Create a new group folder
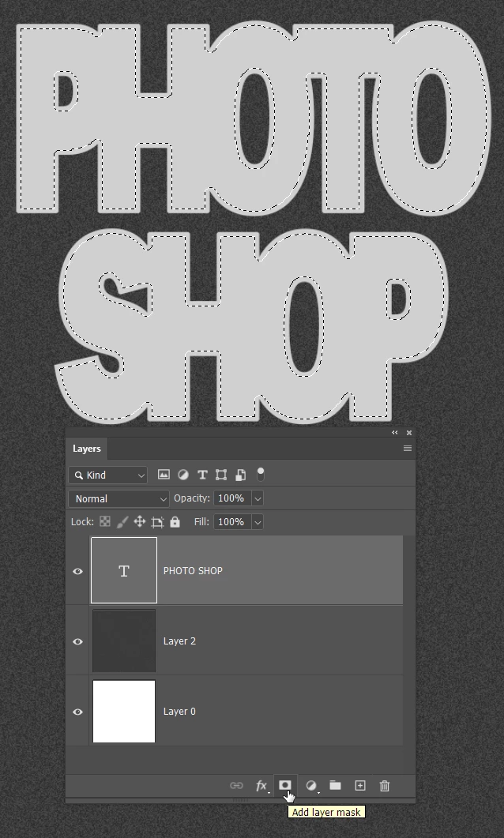Image resolution: width=504 pixels, height=838 pixels. (x=335, y=785)
